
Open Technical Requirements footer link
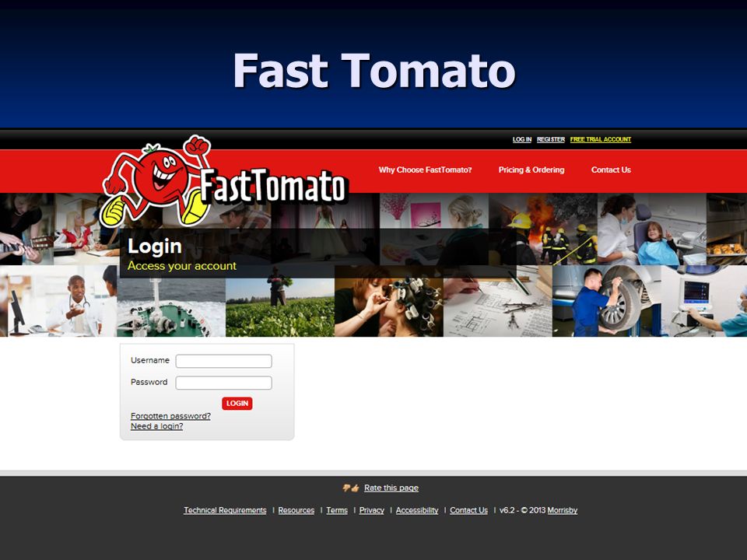[x=225, y=510]
